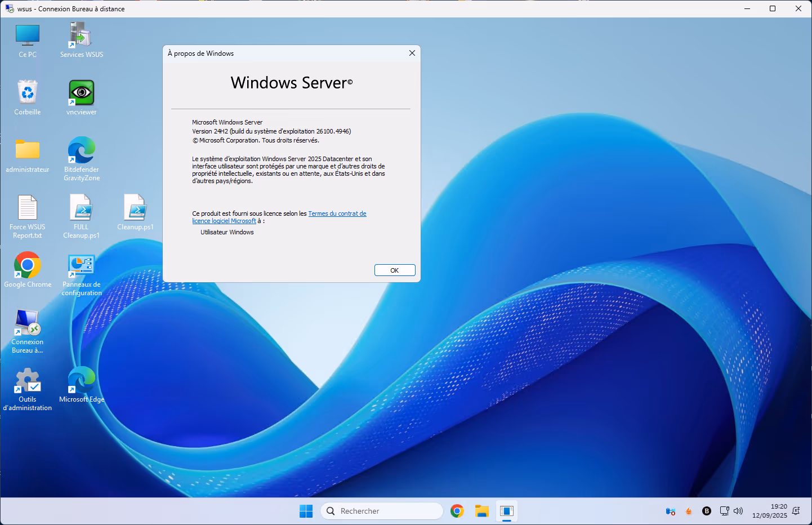Select the FULL Cleanup.ps1 script file
Screen dimensions: 812x525
click(82, 217)
